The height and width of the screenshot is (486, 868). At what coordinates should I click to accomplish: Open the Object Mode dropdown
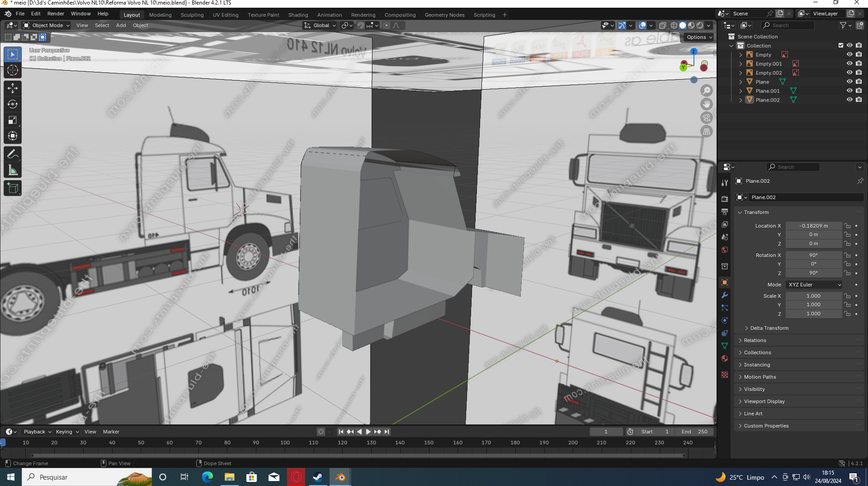[47, 25]
